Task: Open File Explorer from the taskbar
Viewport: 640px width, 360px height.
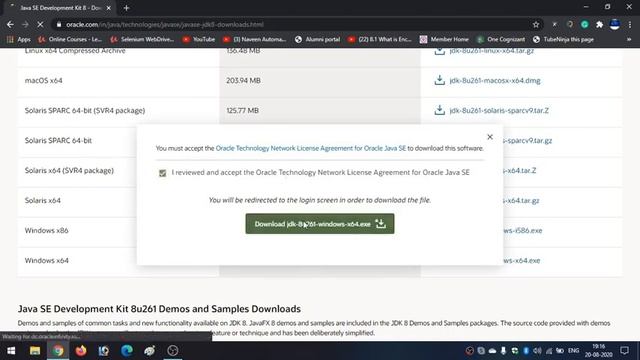Action: click(x=35, y=351)
